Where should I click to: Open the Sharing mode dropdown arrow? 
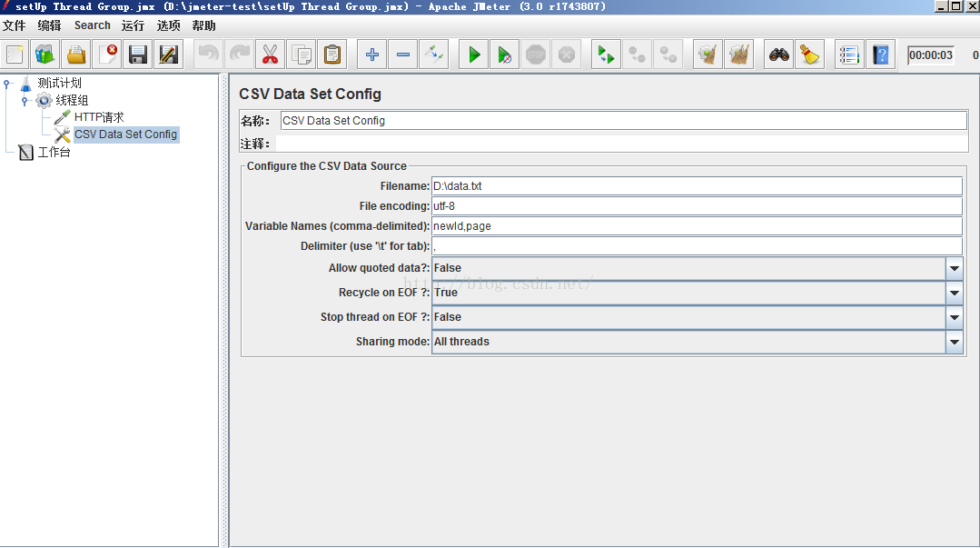(955, 342)
